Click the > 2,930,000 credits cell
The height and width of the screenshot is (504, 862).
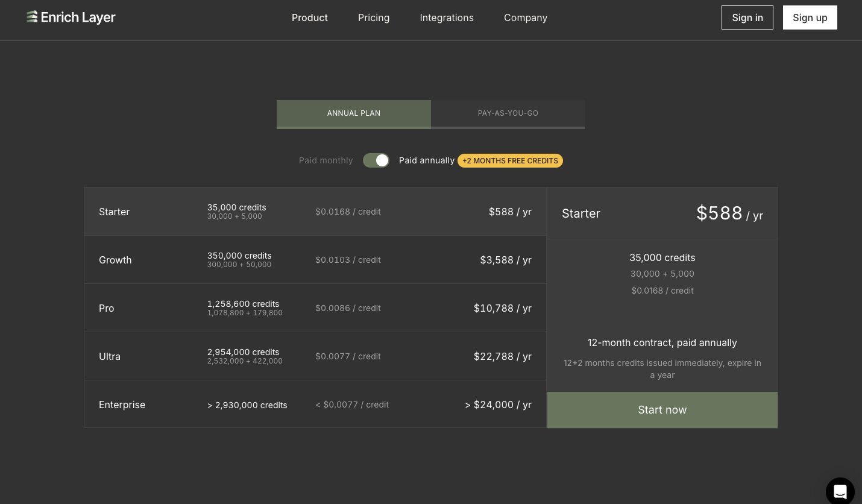[247, 405]
